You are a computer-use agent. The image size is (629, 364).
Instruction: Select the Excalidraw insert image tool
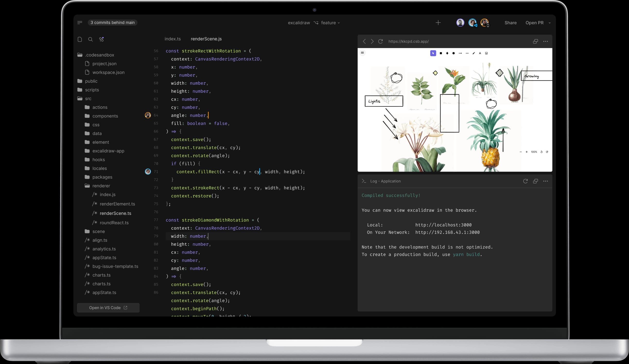click(486, 53)
